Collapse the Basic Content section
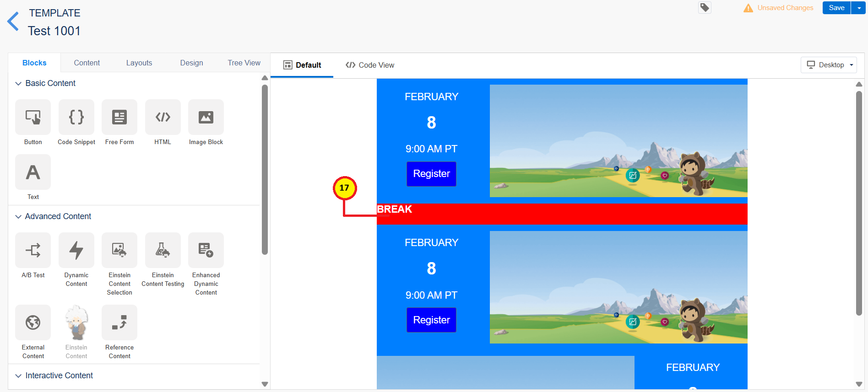Viewport: 868px width, 392px height. (x=18, y=84)
